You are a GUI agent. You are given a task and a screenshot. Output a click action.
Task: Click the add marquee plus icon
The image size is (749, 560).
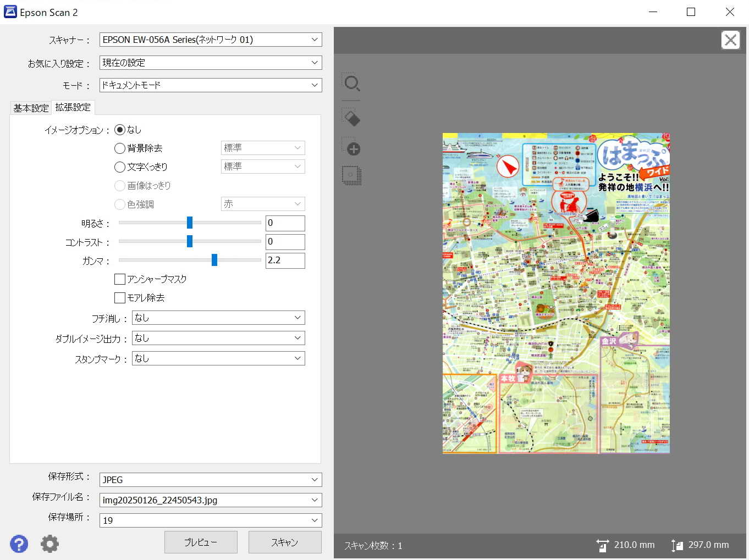point(351,147)
